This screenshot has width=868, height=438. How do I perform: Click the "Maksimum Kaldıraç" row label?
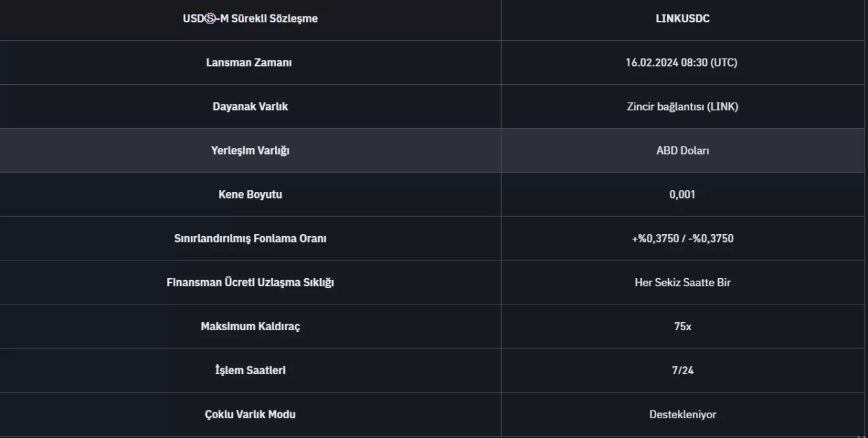point(250,327)
